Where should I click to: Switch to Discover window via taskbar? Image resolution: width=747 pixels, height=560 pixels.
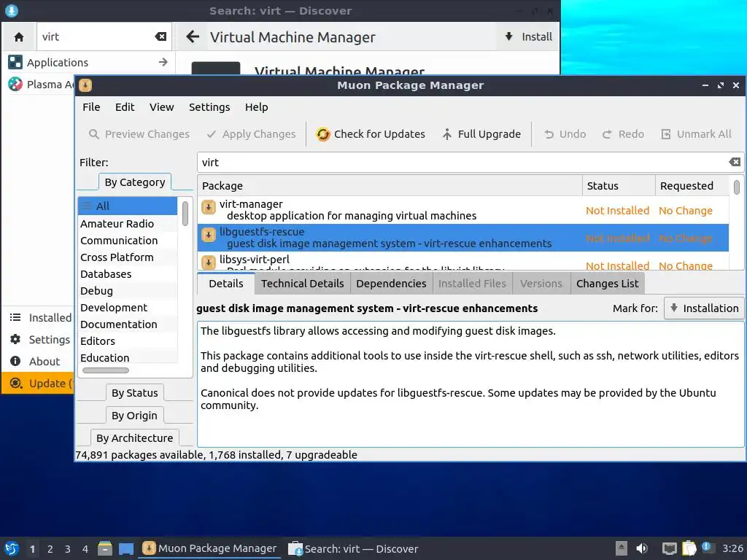tap(354, 548)
